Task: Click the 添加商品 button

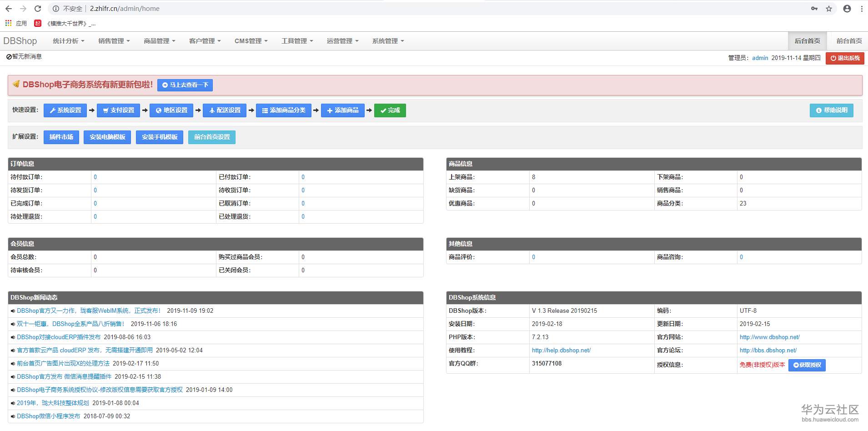Action: pos(343,110)
